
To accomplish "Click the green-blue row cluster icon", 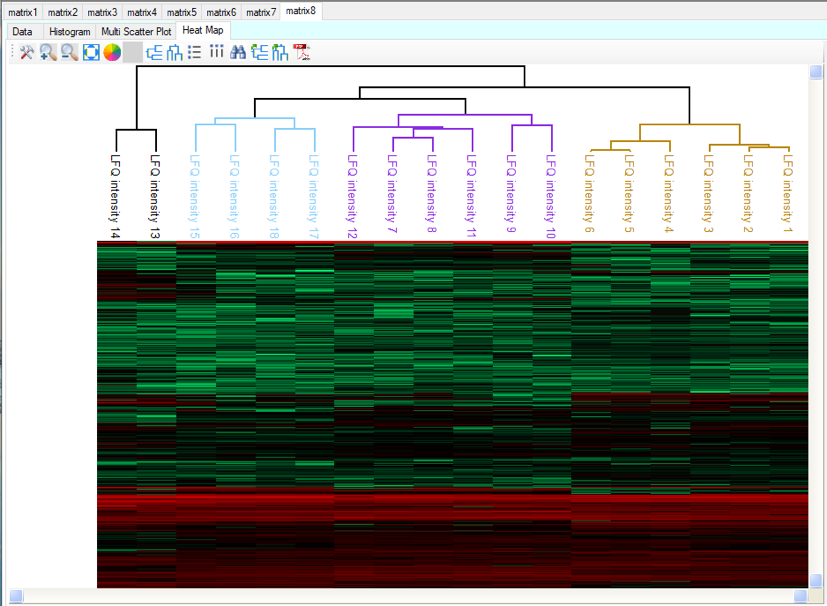I will (259, 52).
